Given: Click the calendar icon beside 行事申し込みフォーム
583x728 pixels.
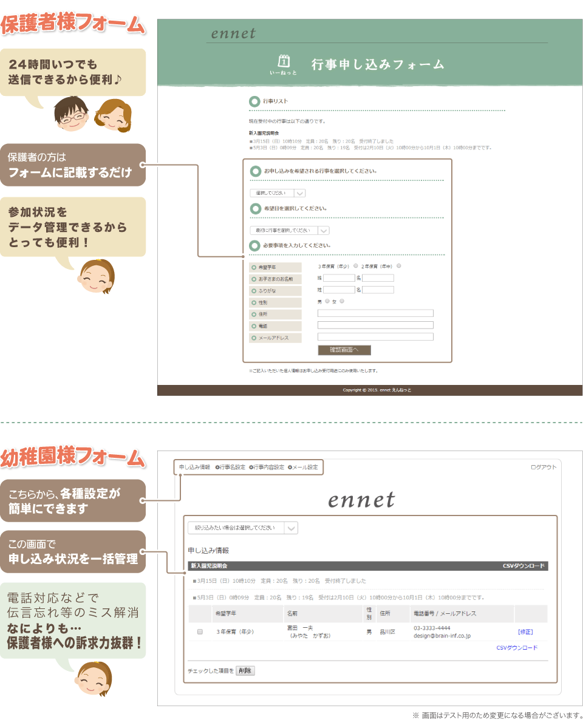Looking at the screenshot, I should click(284, 61).
